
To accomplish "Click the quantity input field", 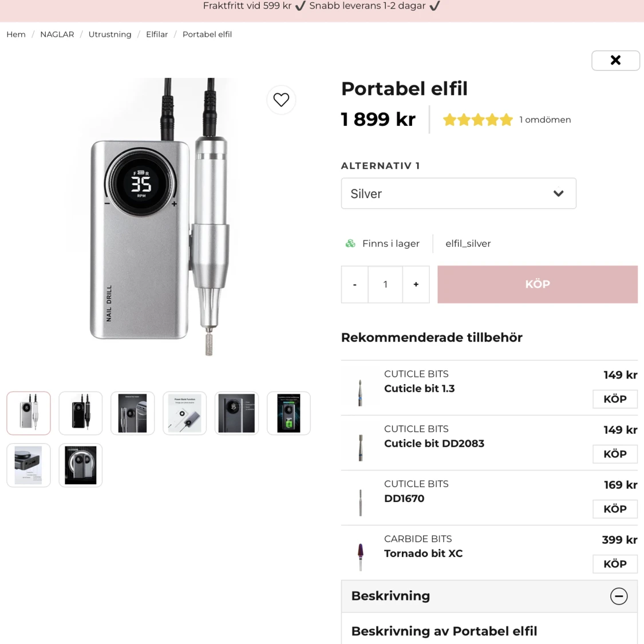I will point(385,284).
